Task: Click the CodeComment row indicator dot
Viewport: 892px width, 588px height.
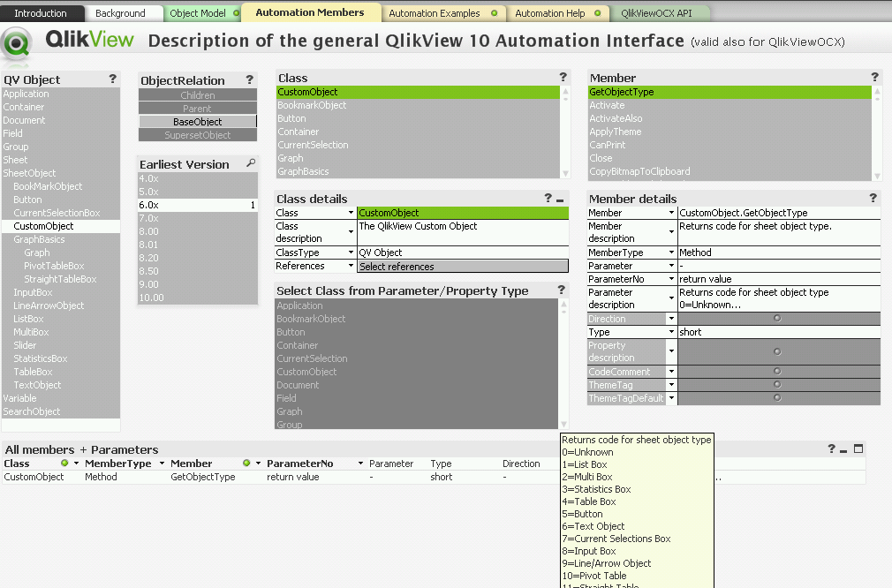Action: click(778, 372)
